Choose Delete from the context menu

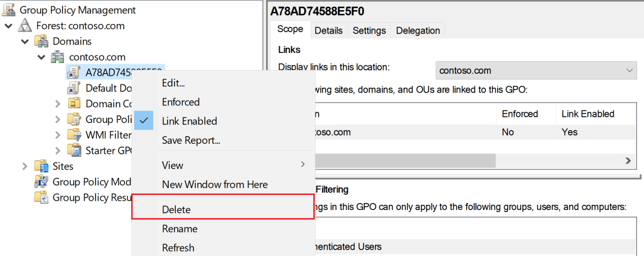(x=176, y=209)
